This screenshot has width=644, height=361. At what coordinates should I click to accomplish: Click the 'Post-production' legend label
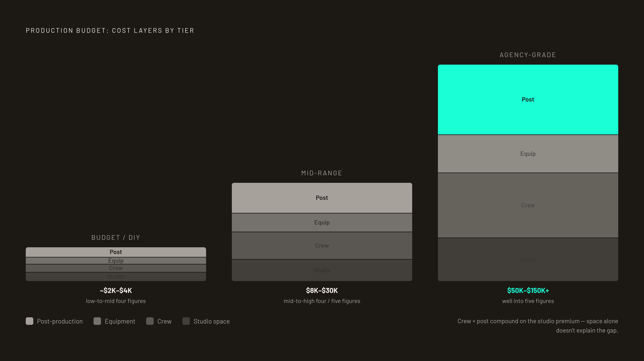click(x=60, y=321)
